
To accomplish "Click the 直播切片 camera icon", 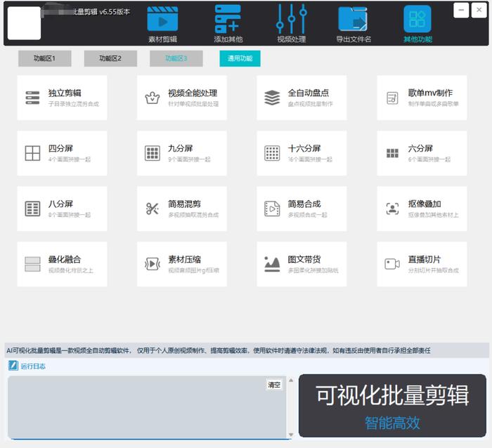I will coord(392,264).
